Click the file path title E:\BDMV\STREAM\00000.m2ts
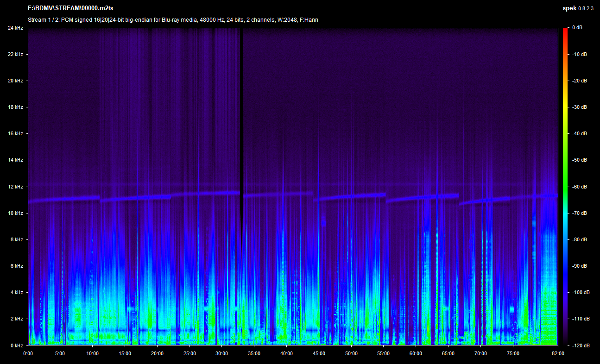 pos(70,8)
